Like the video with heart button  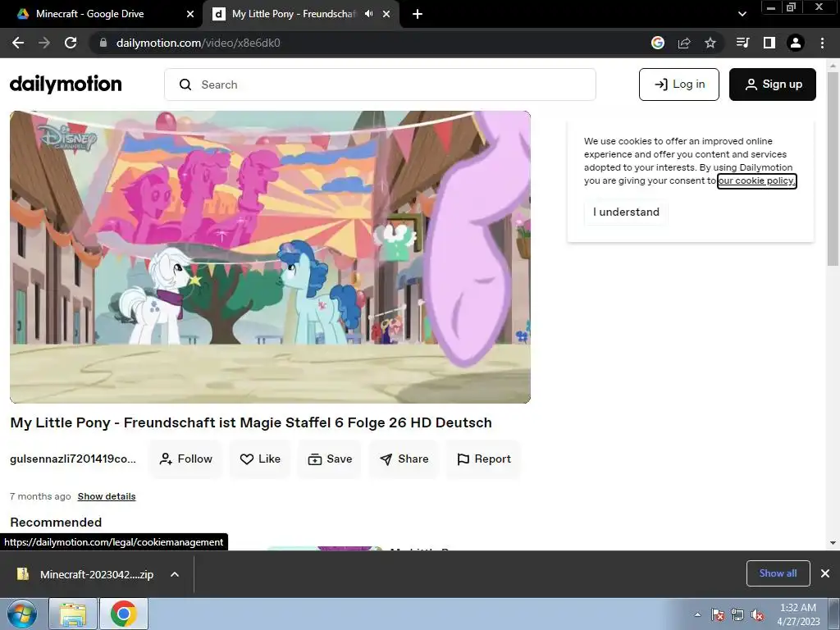coord(260,459)
